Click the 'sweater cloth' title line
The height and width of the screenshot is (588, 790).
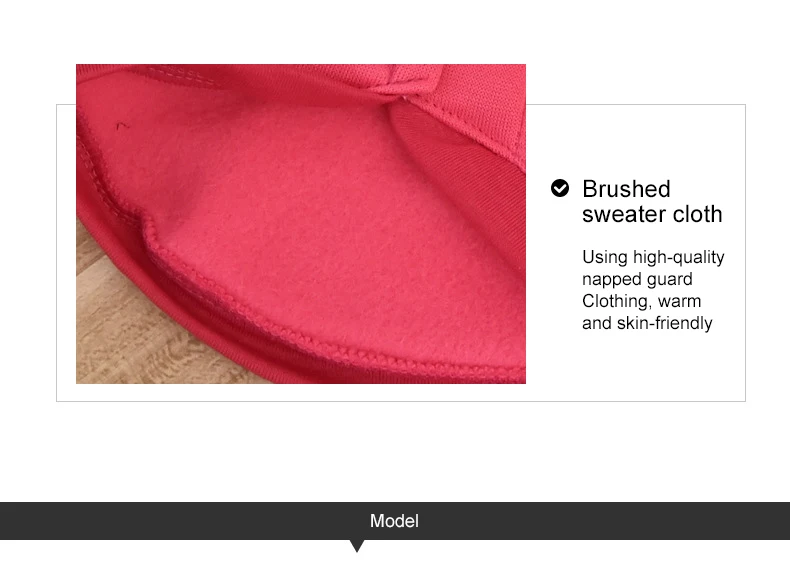[x=652, y=214]
